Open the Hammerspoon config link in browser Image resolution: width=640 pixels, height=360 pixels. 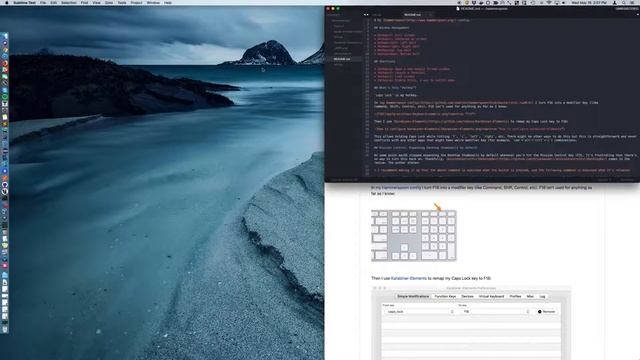coord(401,187)
